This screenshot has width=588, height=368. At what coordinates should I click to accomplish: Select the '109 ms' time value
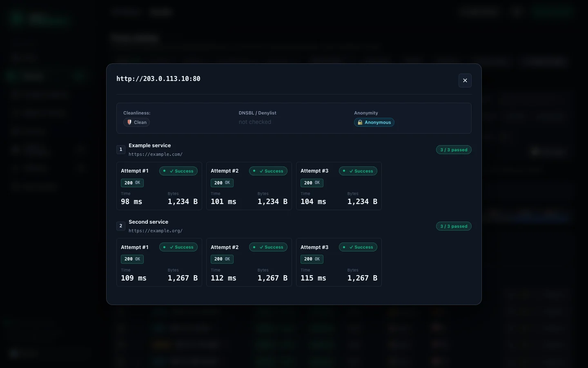(134, 278)
